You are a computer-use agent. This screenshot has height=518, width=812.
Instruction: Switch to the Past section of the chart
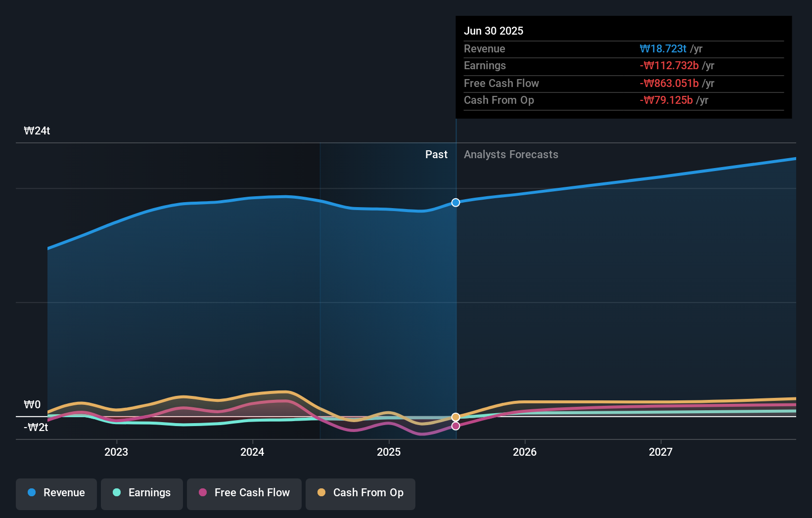[x=436, y=154]
